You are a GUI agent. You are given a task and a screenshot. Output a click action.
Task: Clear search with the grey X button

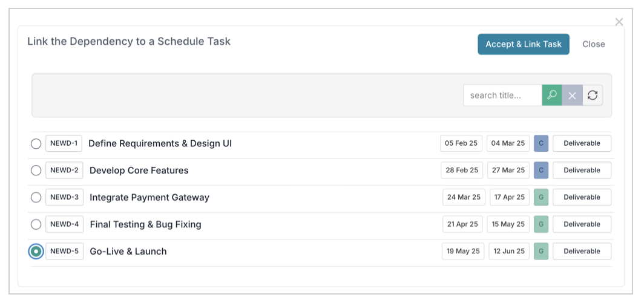tap(572, 95)
